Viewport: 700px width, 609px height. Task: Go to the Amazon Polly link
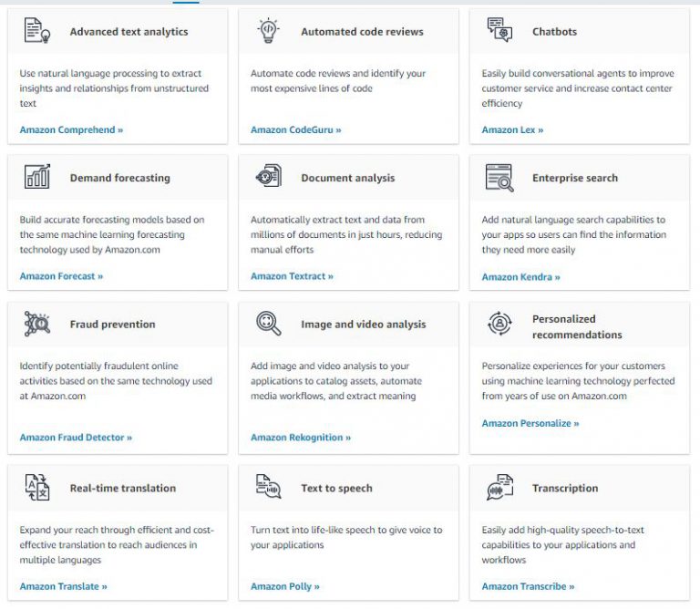(284, 586)
